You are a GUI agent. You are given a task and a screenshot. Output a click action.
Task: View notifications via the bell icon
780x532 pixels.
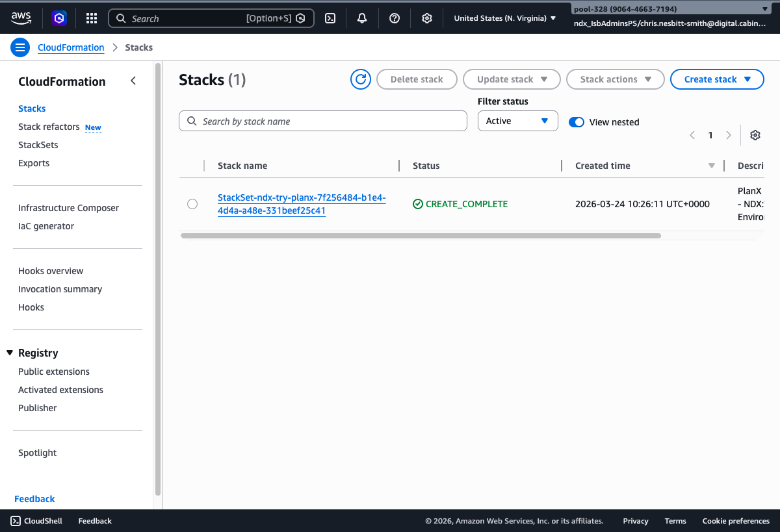362,18
